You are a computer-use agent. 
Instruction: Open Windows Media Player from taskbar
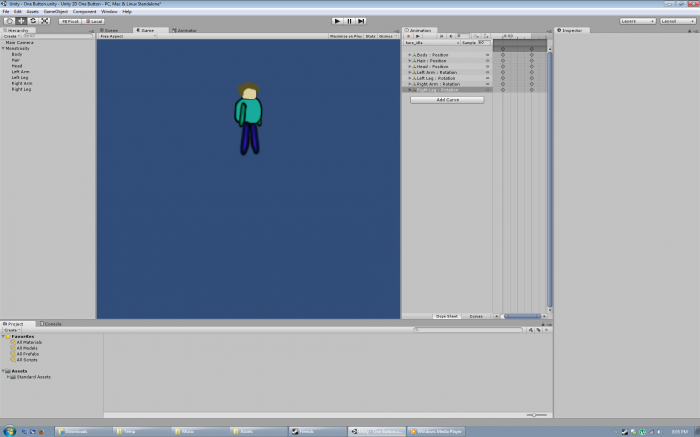pos(436,432)
